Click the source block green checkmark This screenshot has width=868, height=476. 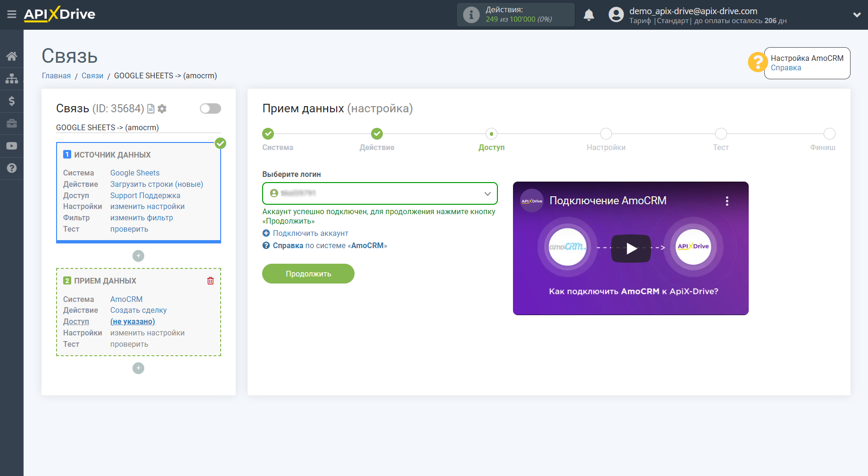click(220, 143)
